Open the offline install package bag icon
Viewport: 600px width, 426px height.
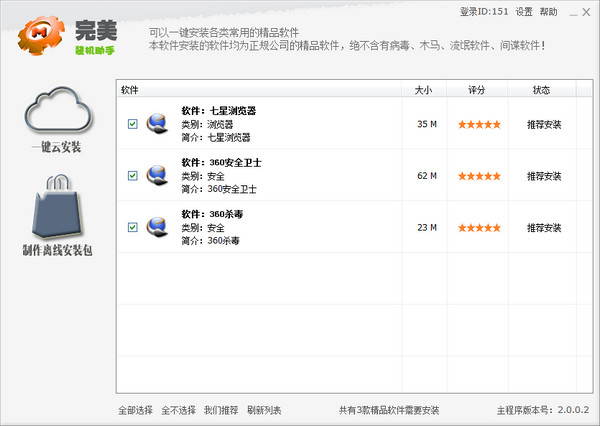[x=57, y=207]
